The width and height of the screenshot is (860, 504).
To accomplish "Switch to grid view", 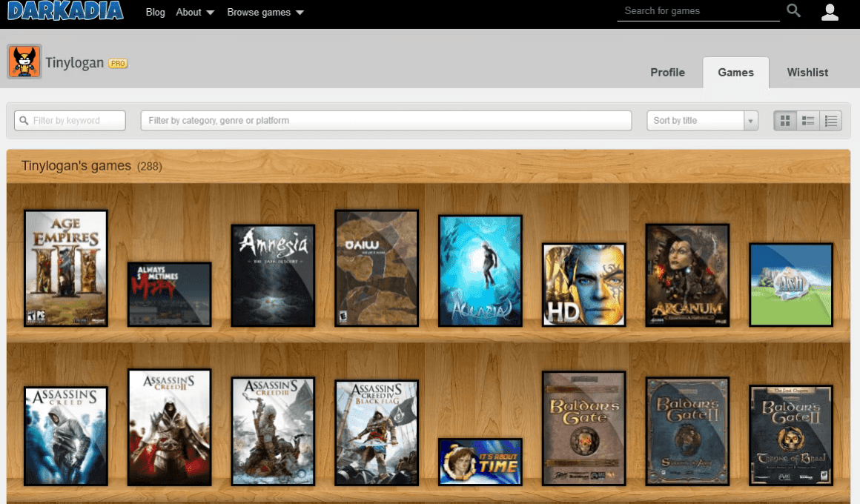I will point(785,121).
